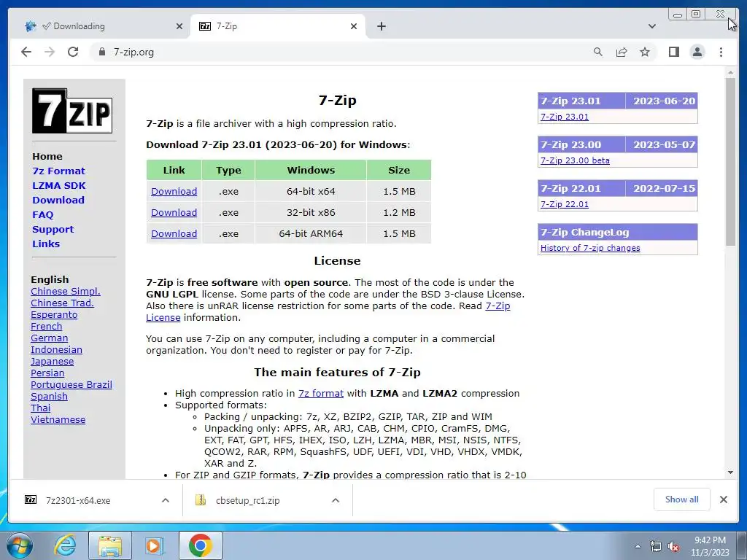This screenshot has width=747, height=560.
Task: Open the Chrome profile avatar menu
Action: pos(697,52)
